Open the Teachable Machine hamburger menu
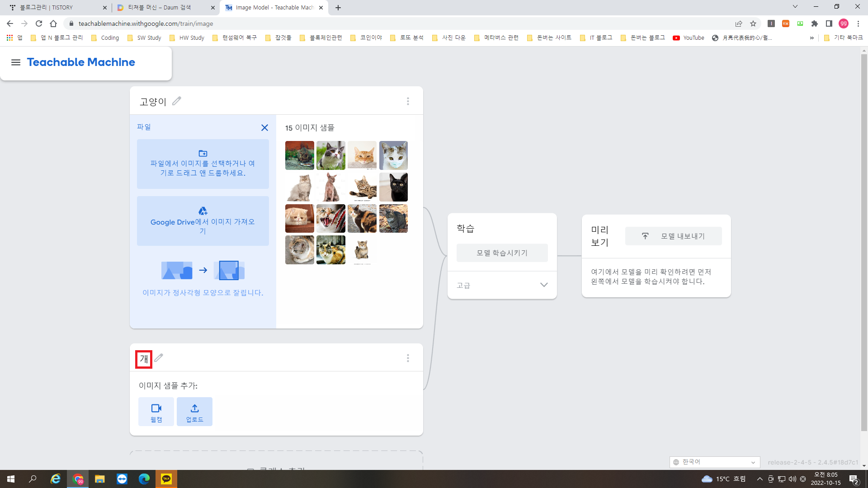Screen dimensions: 868x488 click(16, 62)
